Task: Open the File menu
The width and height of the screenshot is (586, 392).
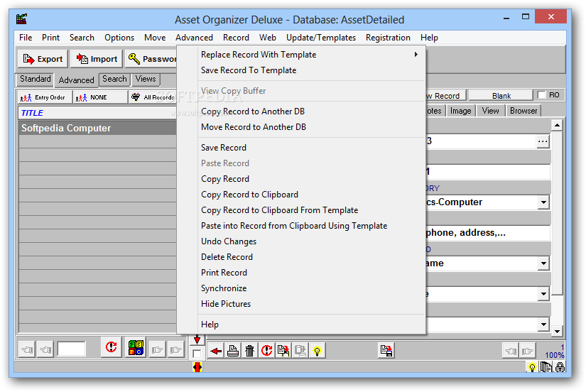Action: (26, 38)
